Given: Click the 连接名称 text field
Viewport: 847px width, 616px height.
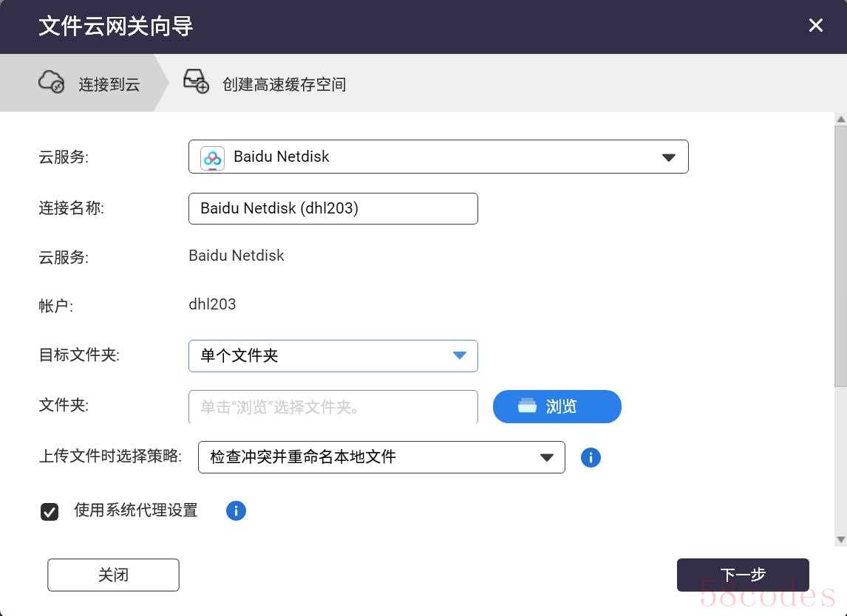Looking at the screenshot, I should [333, 208].
